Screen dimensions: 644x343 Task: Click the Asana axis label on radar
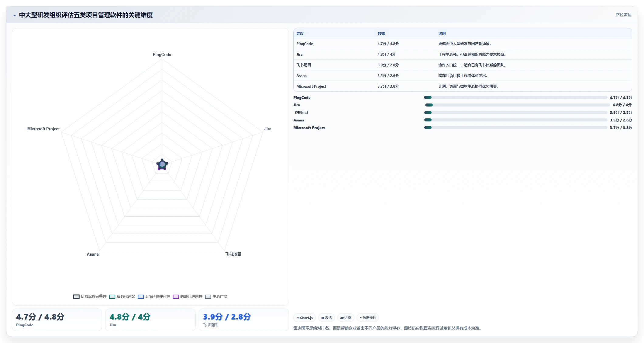tap(93, 254)
